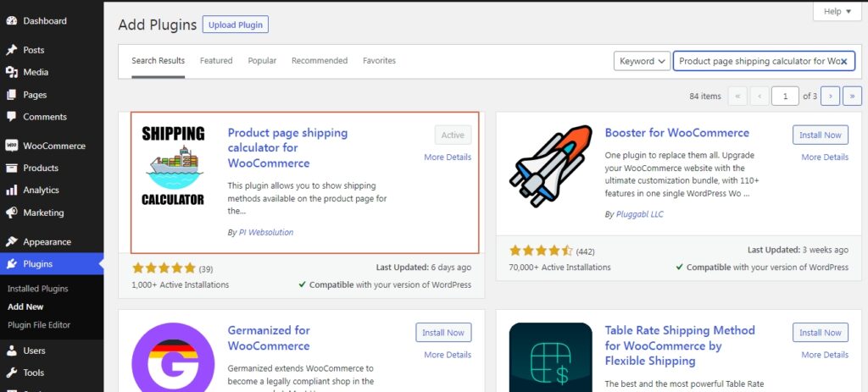Click the Germanized plugin logo thumbnail

coord(173,357)
